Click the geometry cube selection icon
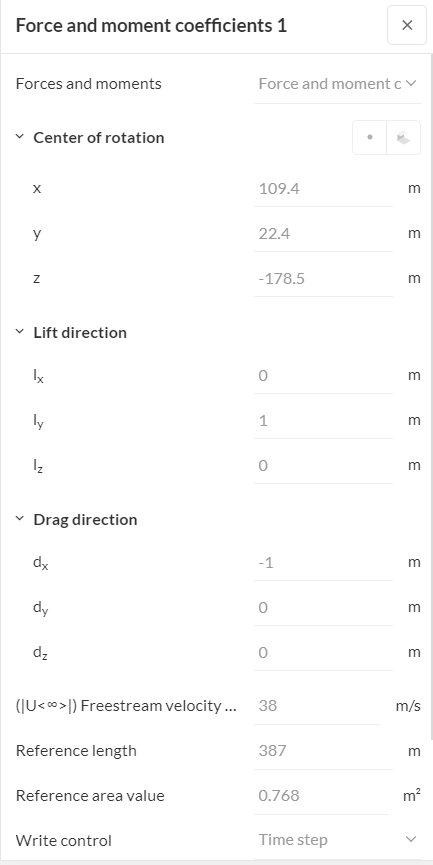433x865 pixels. (x=404, y=137)
